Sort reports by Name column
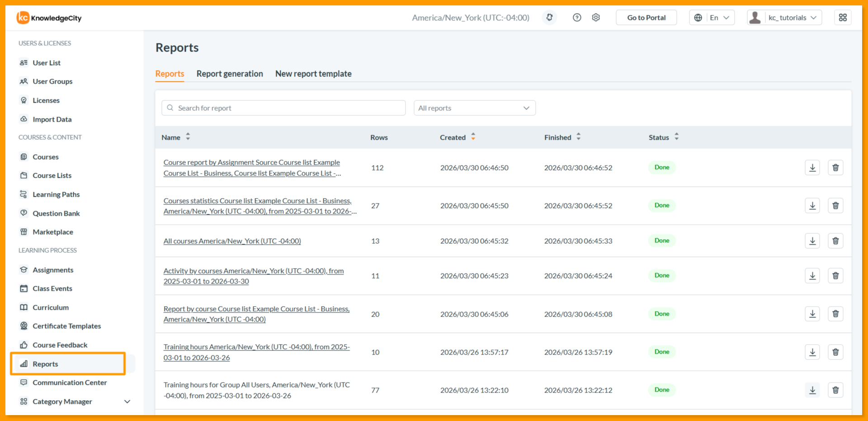 tap(188, 137)
